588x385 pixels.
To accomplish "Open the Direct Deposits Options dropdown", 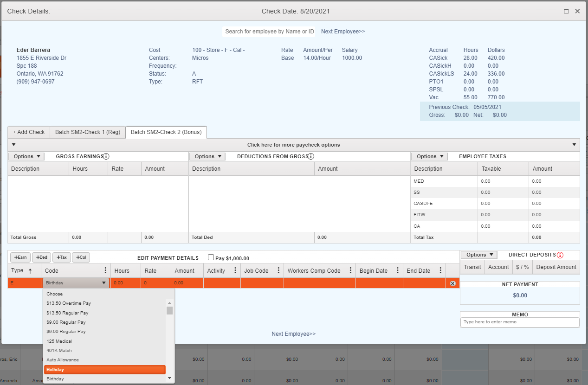I will (x=479, y=255).
